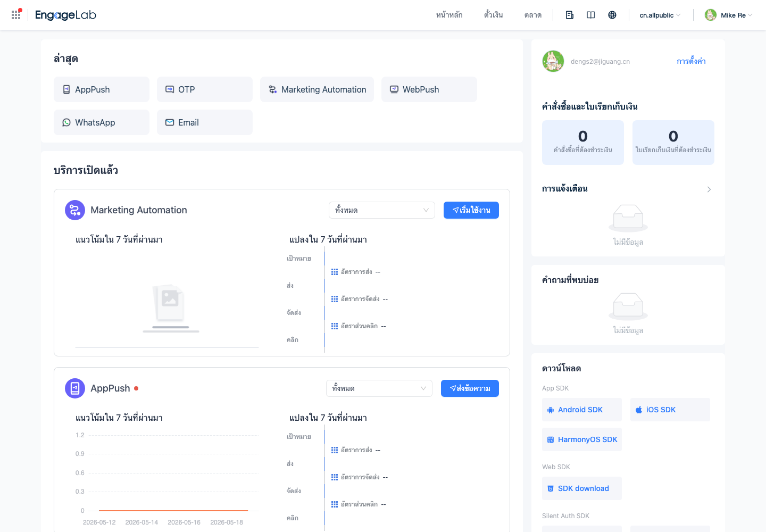Screen dimensions: 766x532
Task: Click the globe language icon
Action: [612, 15]
